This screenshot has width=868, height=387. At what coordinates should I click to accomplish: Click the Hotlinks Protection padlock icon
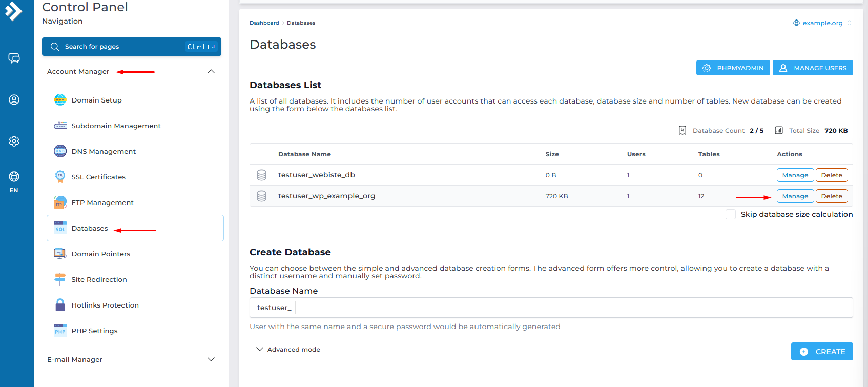(60, 305)
